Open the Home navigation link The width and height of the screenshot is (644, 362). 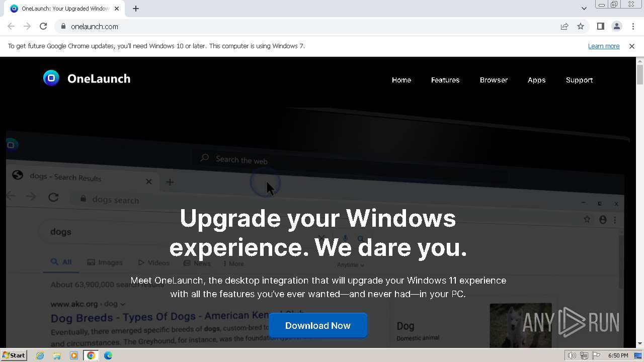(x=401, y=80)
